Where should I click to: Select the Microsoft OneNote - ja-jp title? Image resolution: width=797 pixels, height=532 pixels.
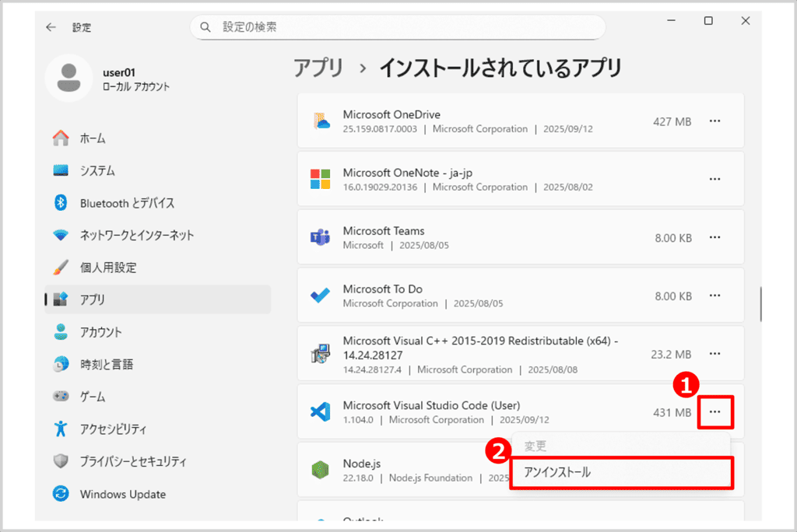(x=408, y=173)
